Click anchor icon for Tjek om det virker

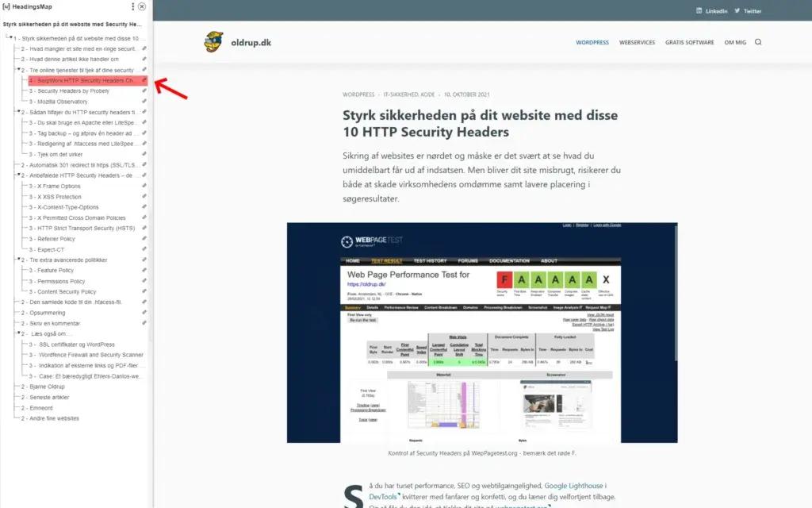pos(144,154)
